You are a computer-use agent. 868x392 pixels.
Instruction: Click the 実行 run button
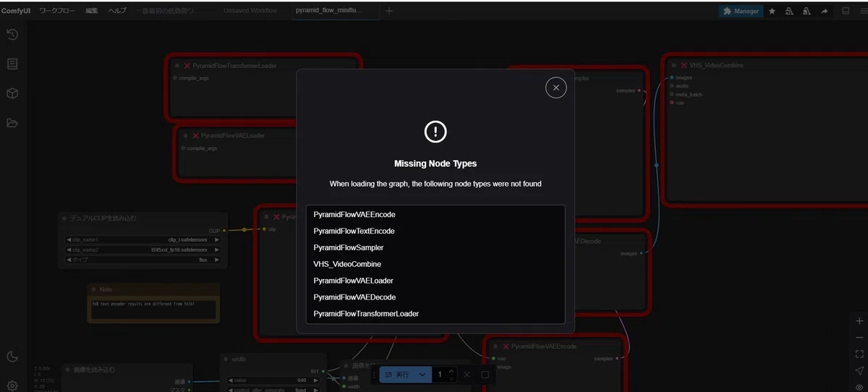(x=396, y=375)
